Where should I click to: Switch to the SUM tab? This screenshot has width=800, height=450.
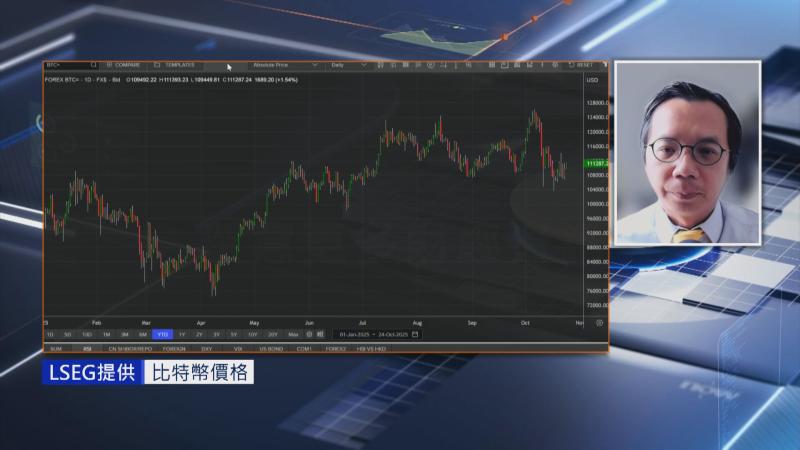(x=56, y=349)
